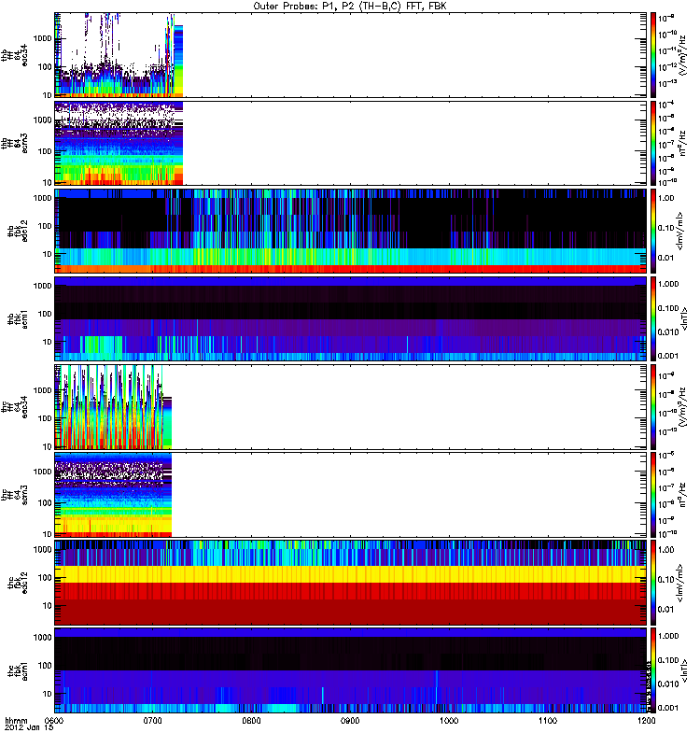The image size is (700, 747).
Task: Click the 0600 time tick label
Action: [x=55, y=722]
